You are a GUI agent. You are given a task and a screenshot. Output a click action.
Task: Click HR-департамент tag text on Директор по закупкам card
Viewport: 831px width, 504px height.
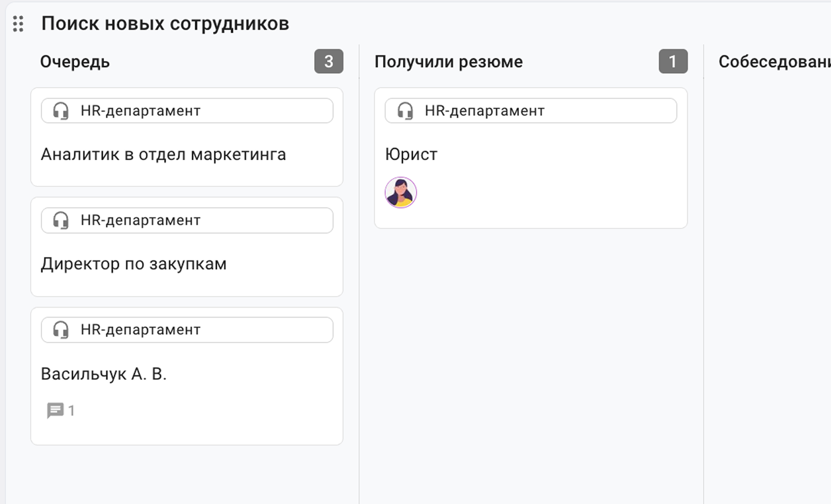140,221
